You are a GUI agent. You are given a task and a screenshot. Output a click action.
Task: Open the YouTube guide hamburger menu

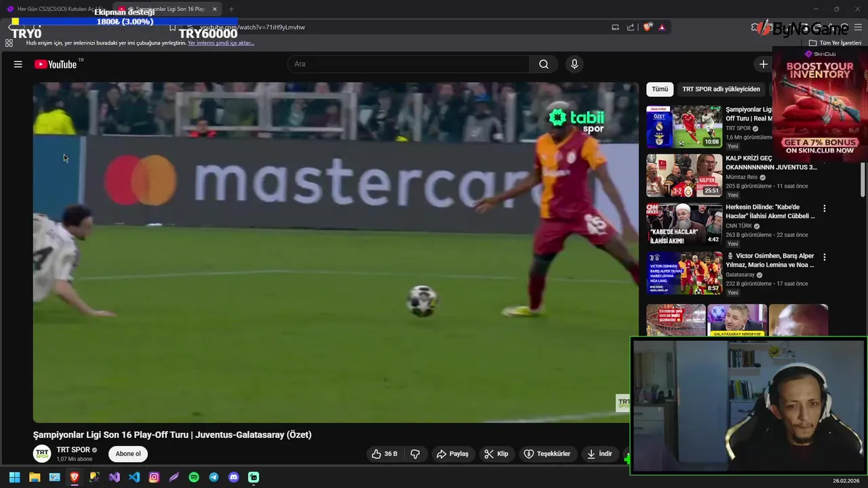[x=18, y=64]
